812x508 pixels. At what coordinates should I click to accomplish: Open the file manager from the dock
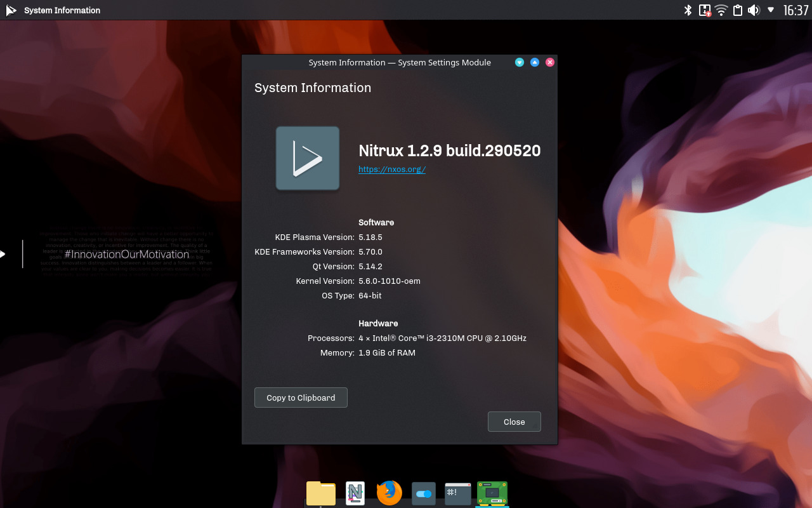[321, 493]
